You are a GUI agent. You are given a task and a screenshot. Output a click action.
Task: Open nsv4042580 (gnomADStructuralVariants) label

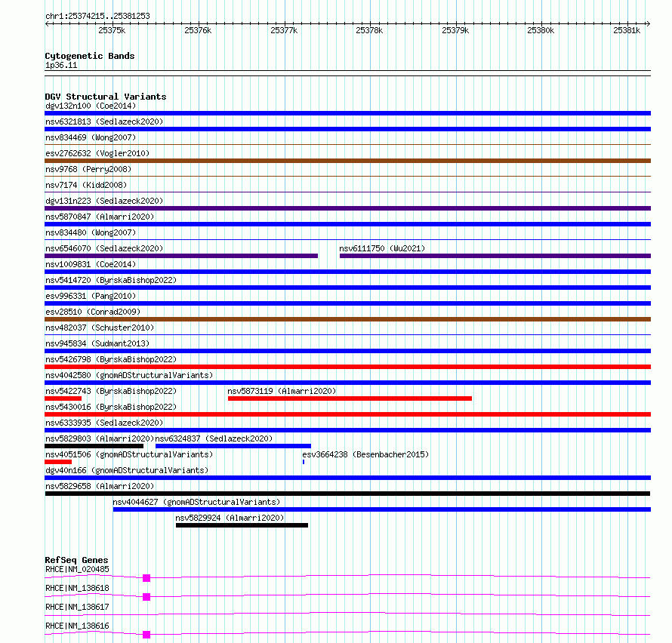(129, 375)
